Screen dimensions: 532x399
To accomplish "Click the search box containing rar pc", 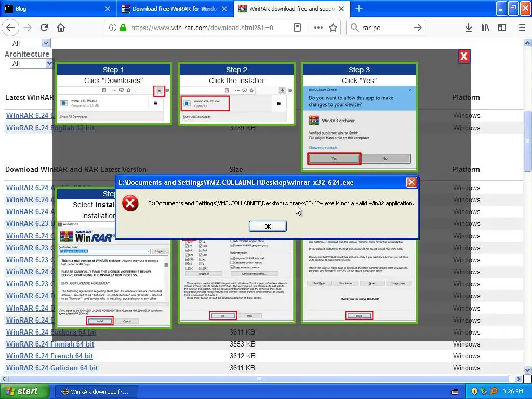I will [385, 28].
